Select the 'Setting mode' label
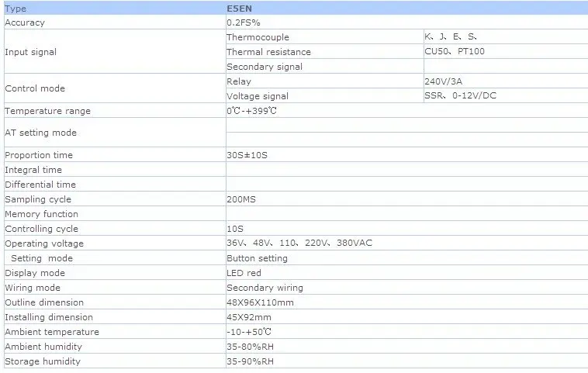The width and height of the screenshot is (588, 373). click(42, 258)
